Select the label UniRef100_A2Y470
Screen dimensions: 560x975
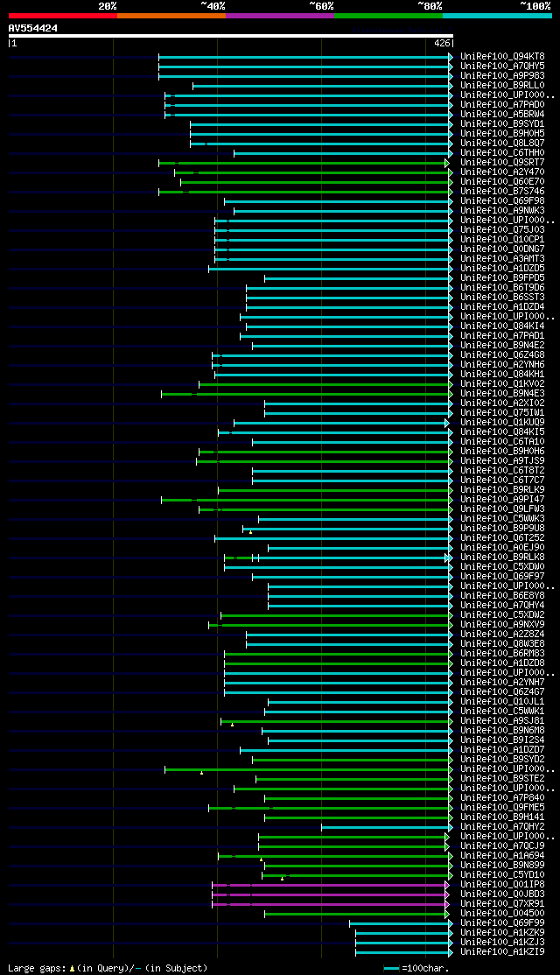pos(502,172)
